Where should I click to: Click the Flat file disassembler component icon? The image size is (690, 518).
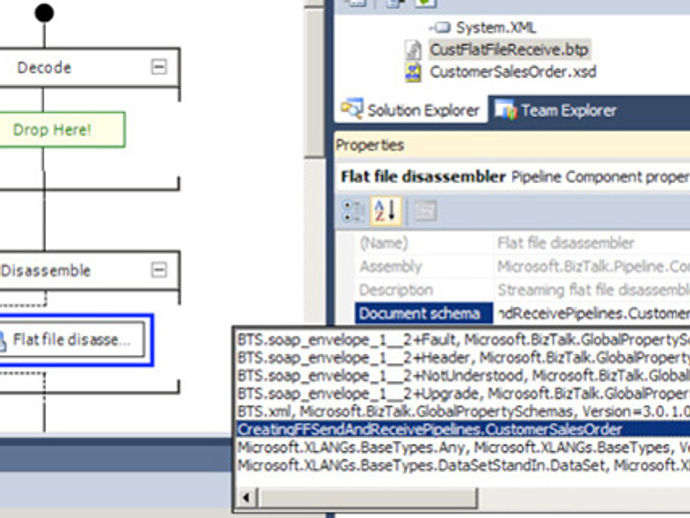[x=3, y=341]
